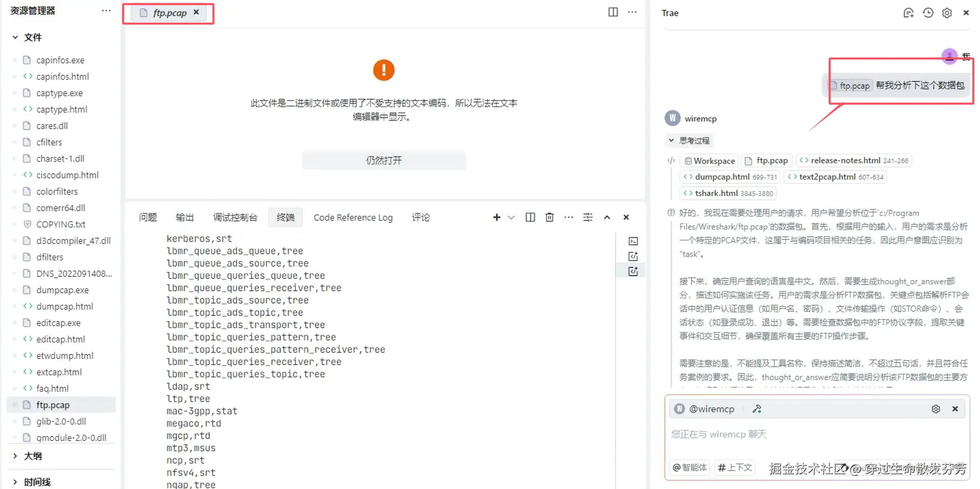Open chat settings gear in @wiremcp input box
Image resolution: width=980 pixels, height=489 pixels.
pyautogui.click(x=935, y=408)
